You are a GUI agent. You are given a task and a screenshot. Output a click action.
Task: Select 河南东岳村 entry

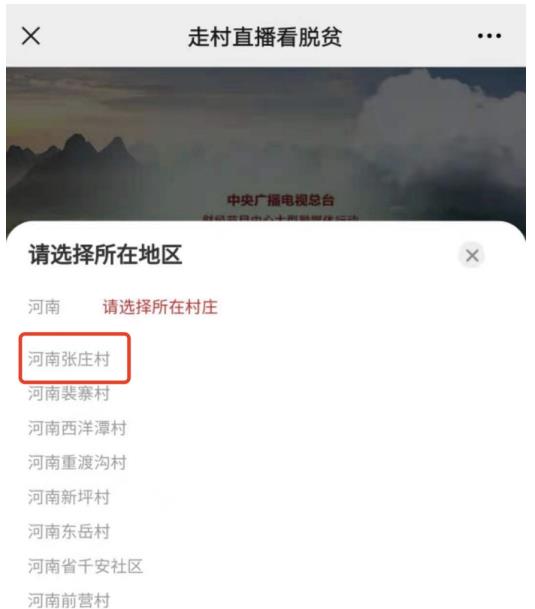[69, 532]
